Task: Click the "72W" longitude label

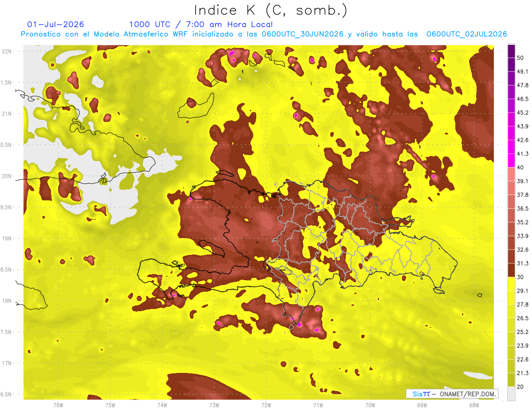Action: 266,405
